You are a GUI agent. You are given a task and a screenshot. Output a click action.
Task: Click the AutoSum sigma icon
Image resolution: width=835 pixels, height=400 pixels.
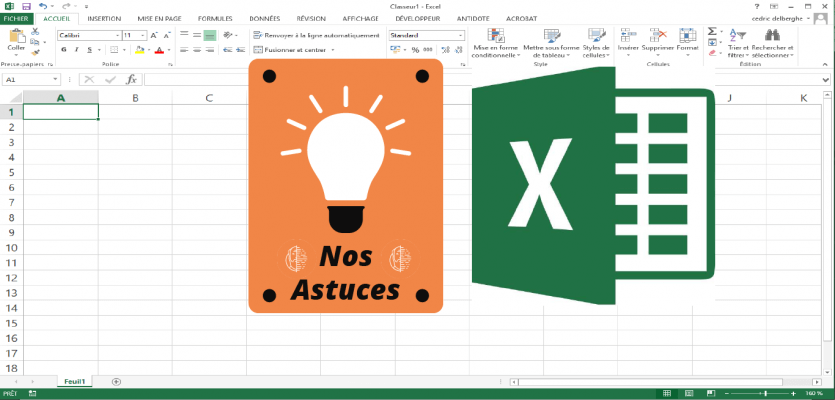coord(712,31)
